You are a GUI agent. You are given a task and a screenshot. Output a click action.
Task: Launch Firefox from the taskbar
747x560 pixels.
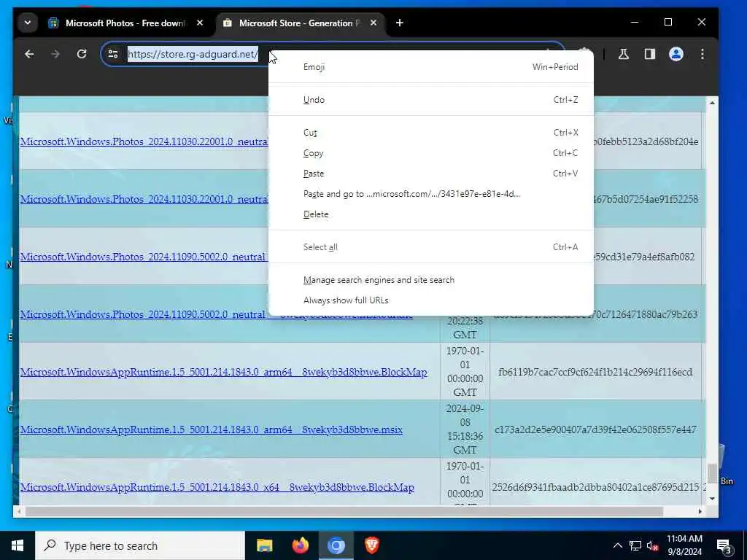coord(300,545)
